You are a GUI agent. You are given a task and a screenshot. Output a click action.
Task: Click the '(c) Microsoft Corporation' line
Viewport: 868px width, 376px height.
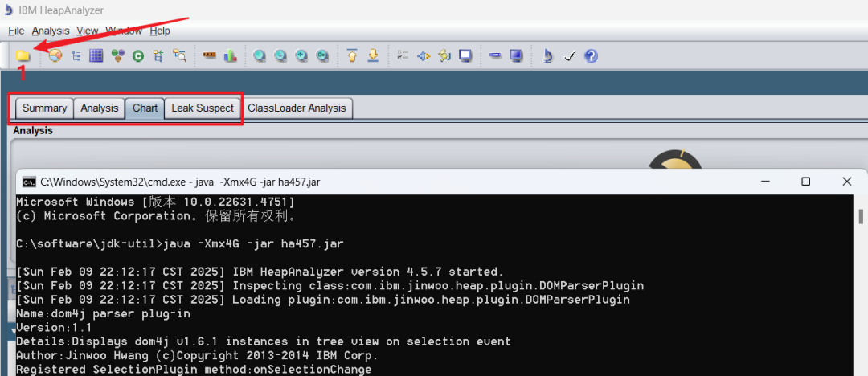pos(156,215)
